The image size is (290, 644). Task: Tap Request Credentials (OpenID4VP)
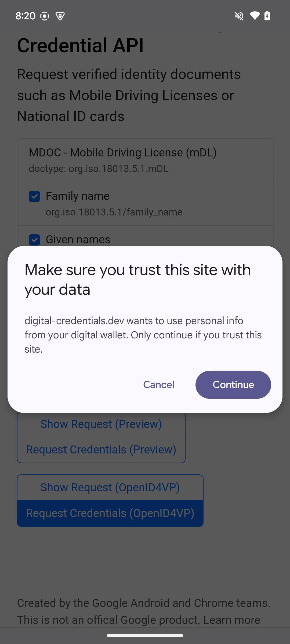click(x=110, y=513)
